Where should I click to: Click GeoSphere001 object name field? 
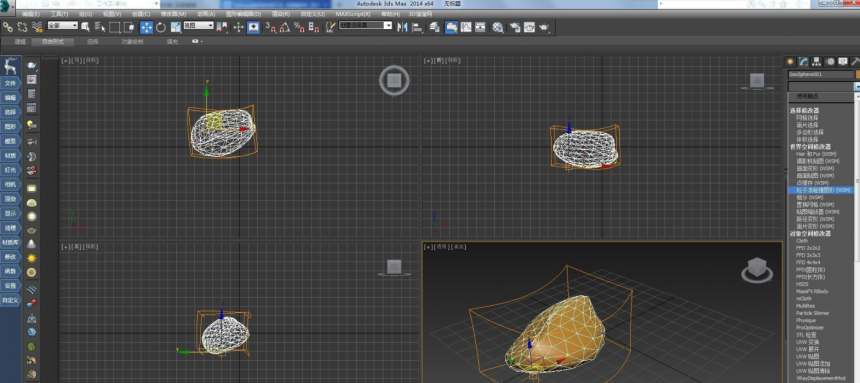point(821,74)
